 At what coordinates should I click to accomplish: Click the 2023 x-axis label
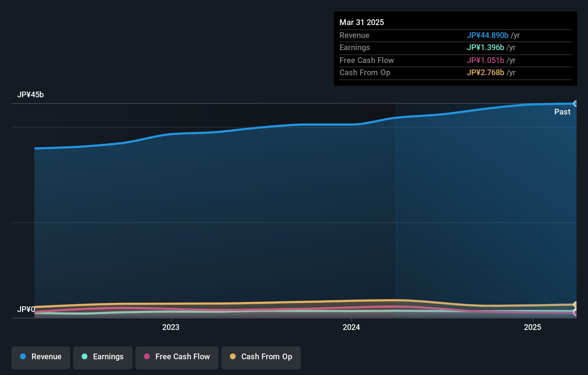[171, 327]
